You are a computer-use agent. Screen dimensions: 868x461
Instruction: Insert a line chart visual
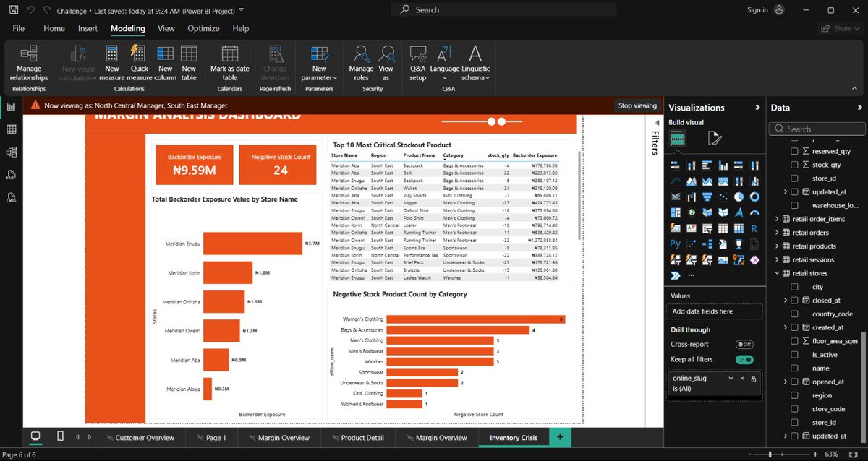(676, 181)
